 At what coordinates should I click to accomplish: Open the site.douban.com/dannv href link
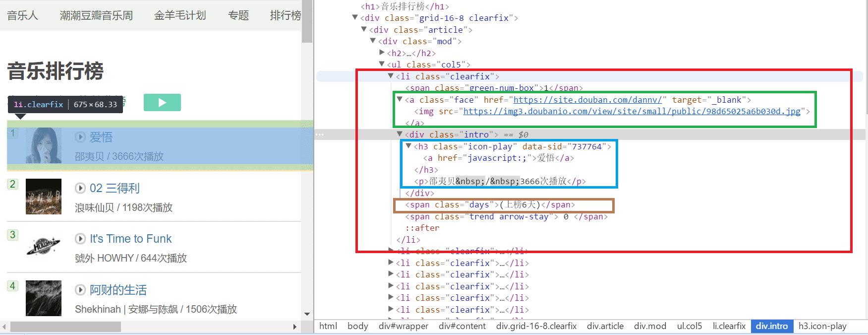pyautogui.click(x=587, y=100)
